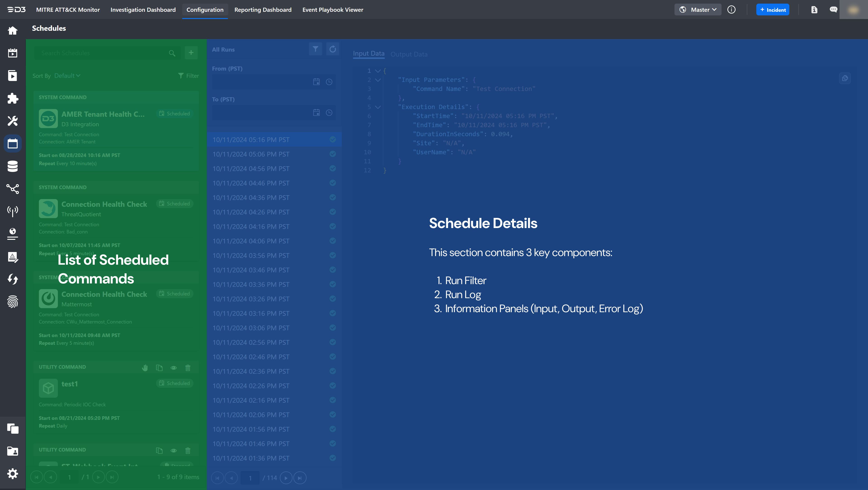Delete the test1 utility command
The width and height of the screenshot is (868, 490).
pyautogui.click(x=188, y=368)
